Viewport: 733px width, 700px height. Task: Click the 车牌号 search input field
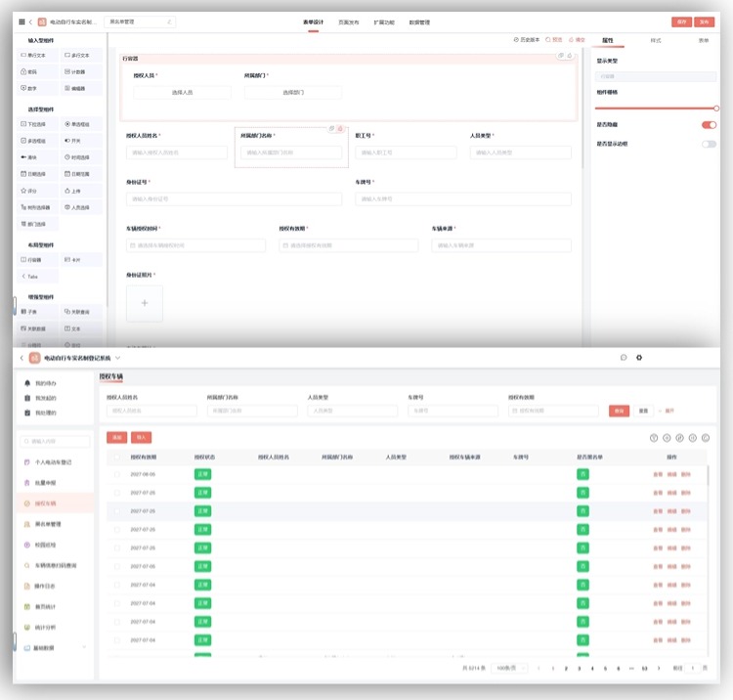(447, 411)
